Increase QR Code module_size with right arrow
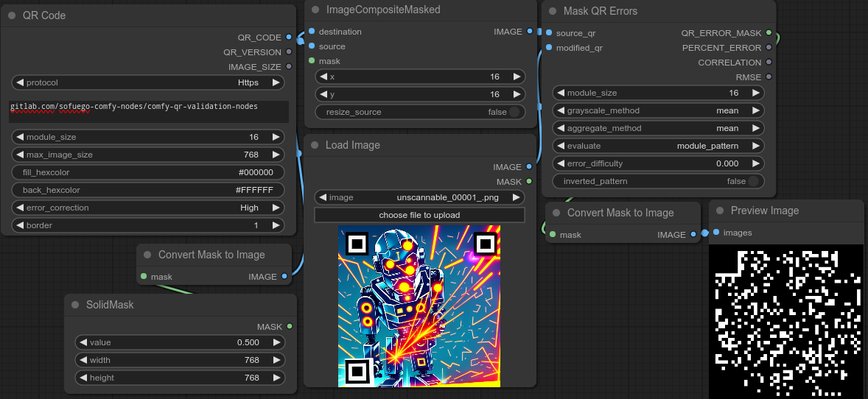This screenshot has width=868, height=399. pos(276,137)
